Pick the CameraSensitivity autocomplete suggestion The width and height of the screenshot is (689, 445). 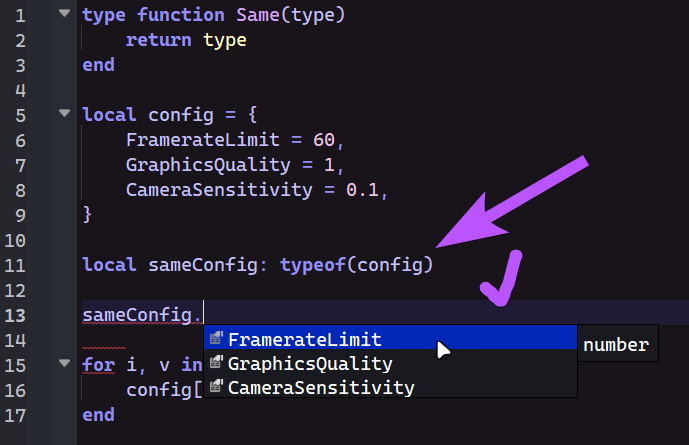click(x=321, y=387)
